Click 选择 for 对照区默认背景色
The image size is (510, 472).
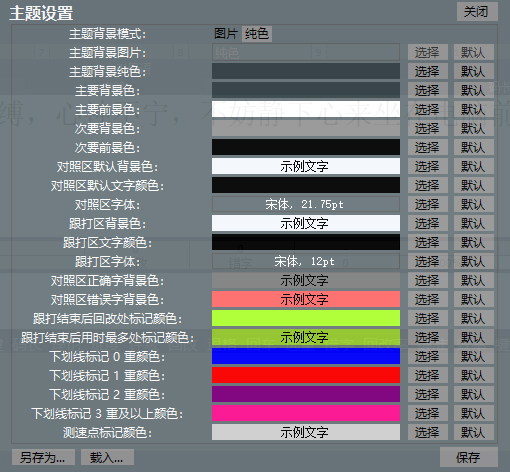click(428, 166)
